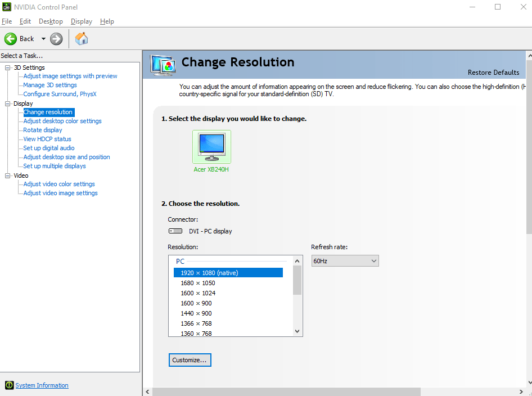The width and height of the screenshot is (532, 396).
Task: Click the Change Resolution header monitor icon
Action: 163,65
